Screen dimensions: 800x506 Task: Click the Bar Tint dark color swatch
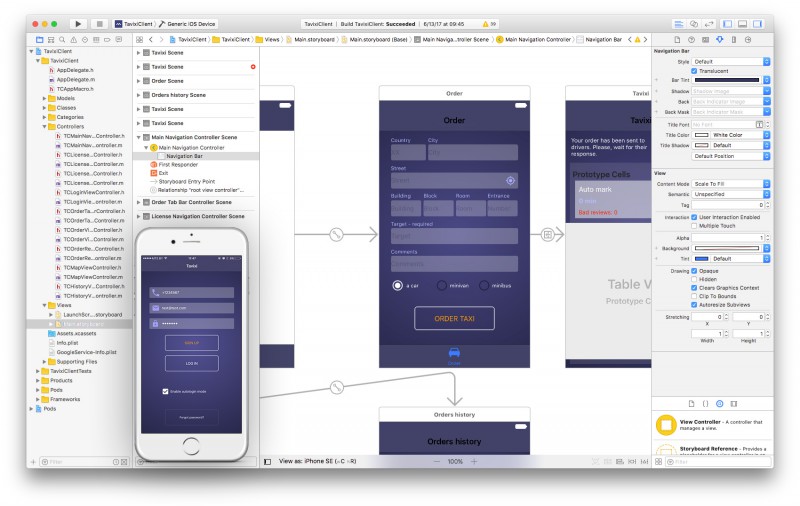(x=727, y=80)
